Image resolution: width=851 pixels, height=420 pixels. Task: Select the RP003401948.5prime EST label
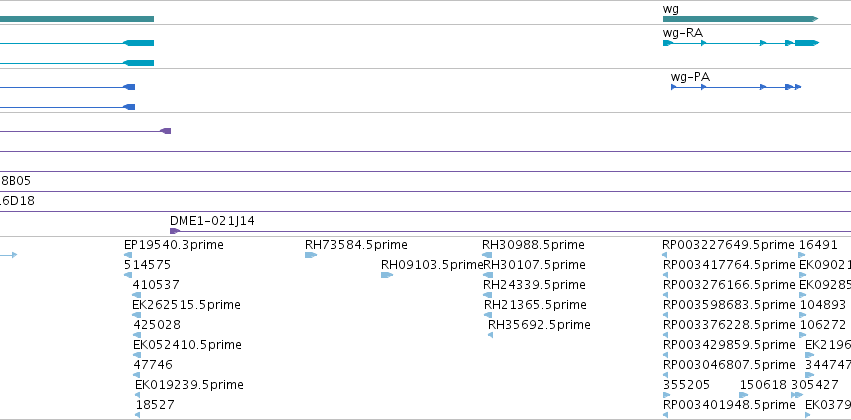click(729, 404)
